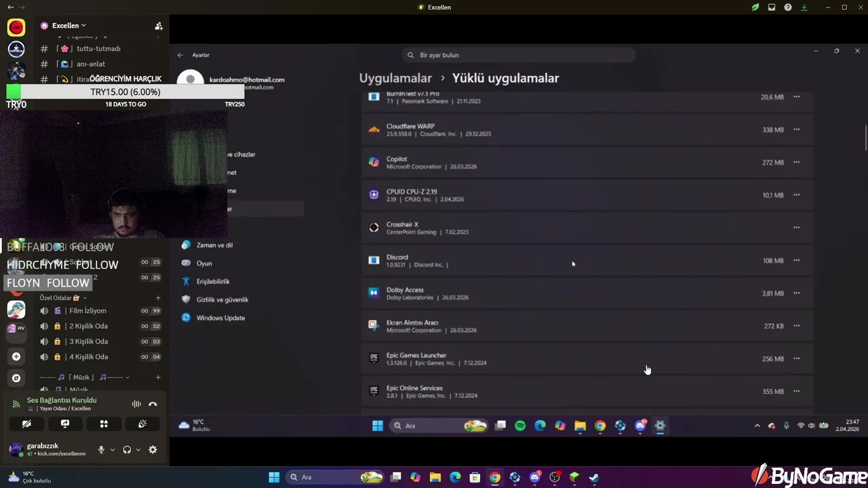Add a channel to Özel Odalar category
868x488 pixels.
coord(158,298)
